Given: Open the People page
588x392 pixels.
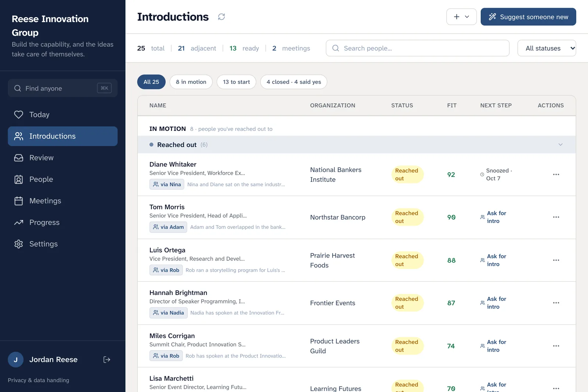Looking at the screenshot, I should (62, 179).
